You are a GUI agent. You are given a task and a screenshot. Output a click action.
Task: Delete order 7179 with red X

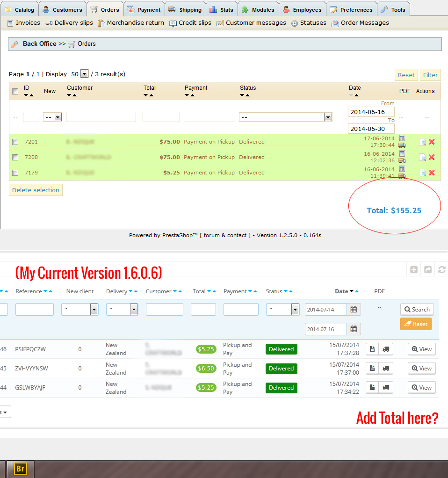(x=432, y=173)
